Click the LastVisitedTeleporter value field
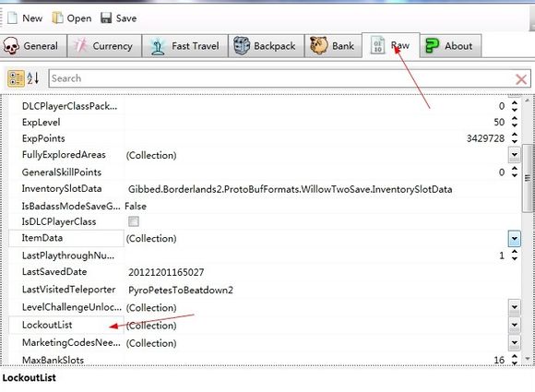This screenshot has height=392, width=535. (x=323, y=290)
